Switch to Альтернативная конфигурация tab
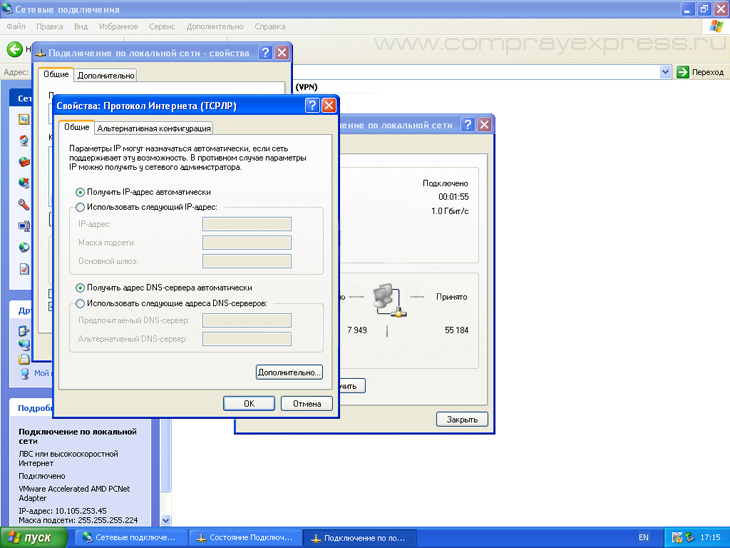730x548 pixels. click(x=154, y=128)
